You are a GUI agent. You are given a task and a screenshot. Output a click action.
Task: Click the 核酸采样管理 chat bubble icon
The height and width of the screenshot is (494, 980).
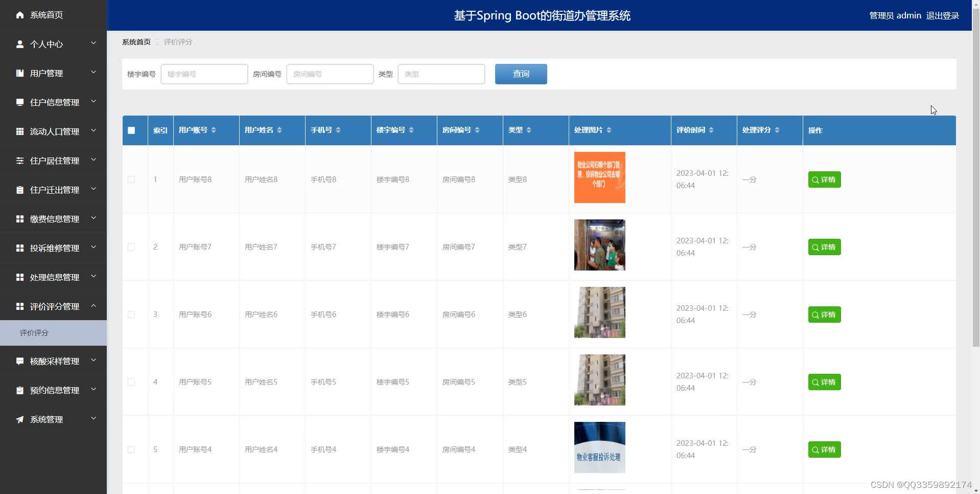[x=20, y=361]
